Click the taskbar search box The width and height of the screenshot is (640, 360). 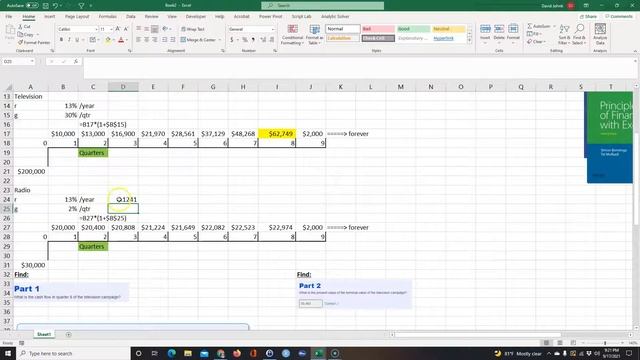(73, 353)
